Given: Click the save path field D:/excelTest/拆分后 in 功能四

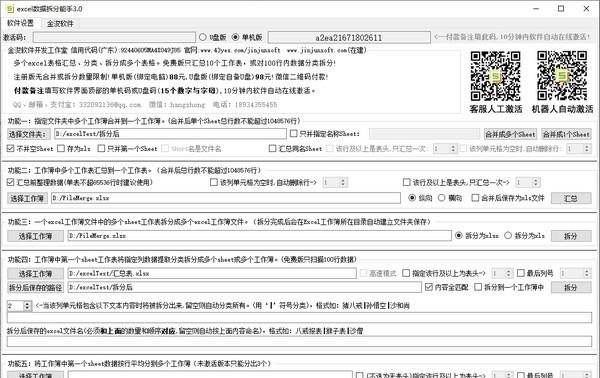Looking at the screenshot, I should click(x=245, y=287).
